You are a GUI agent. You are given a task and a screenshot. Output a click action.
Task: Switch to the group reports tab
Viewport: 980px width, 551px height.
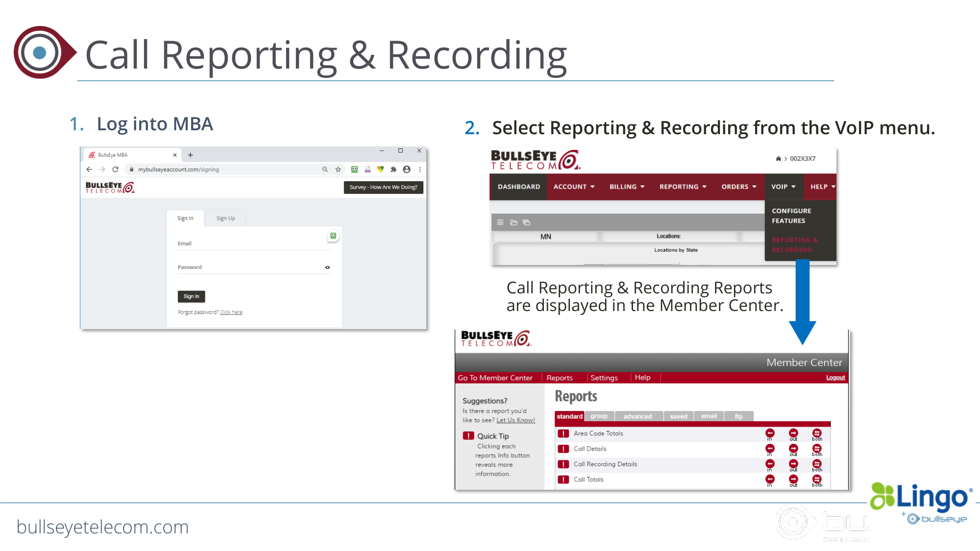pos(599,416)
